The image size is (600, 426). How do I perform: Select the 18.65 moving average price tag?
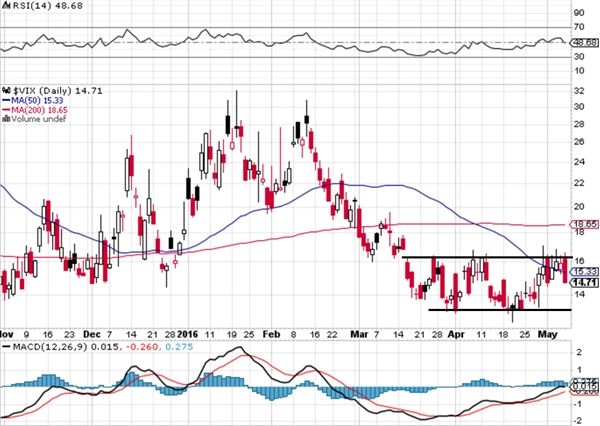click(x=584, y=224)
